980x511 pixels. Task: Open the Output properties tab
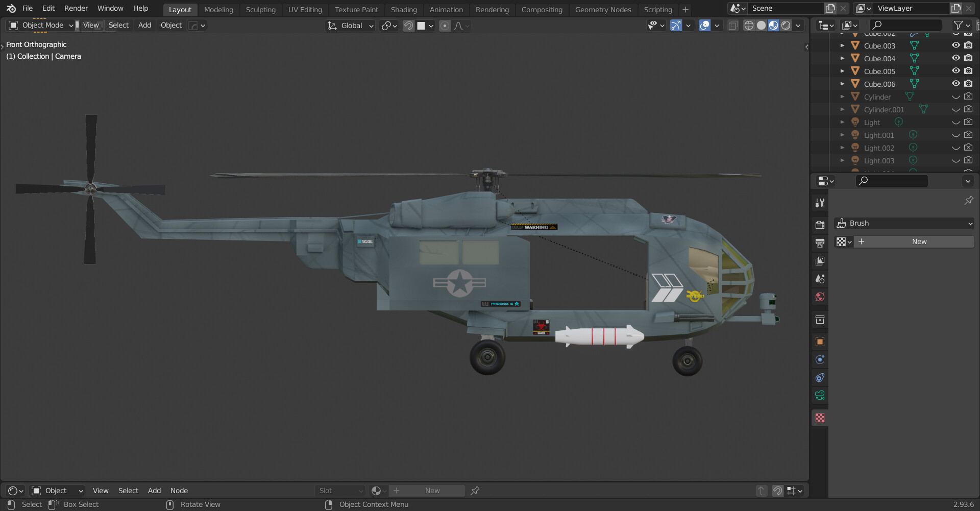click(820, 243)
